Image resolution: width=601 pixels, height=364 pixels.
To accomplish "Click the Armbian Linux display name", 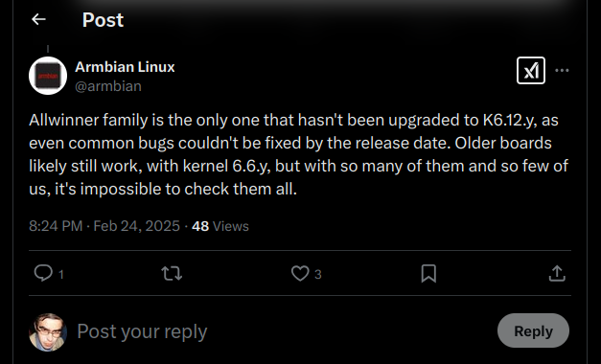I will click(125, 67).
